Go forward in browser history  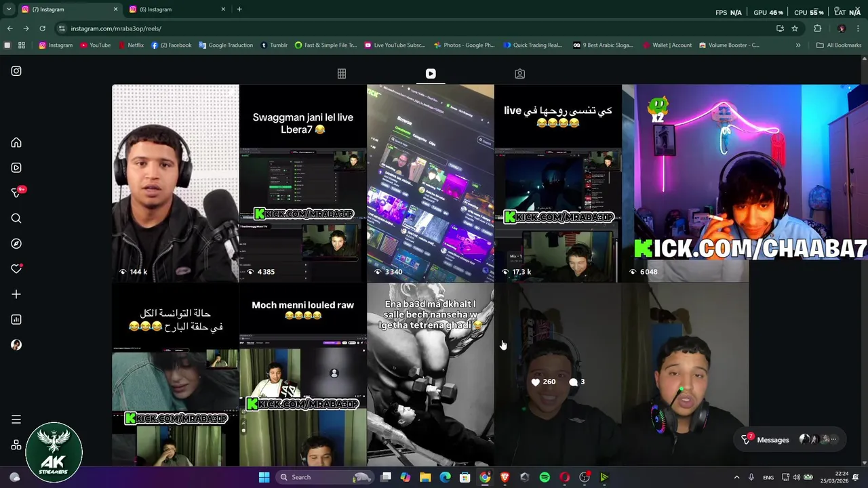pyautogui.click(x=26, y=28)
